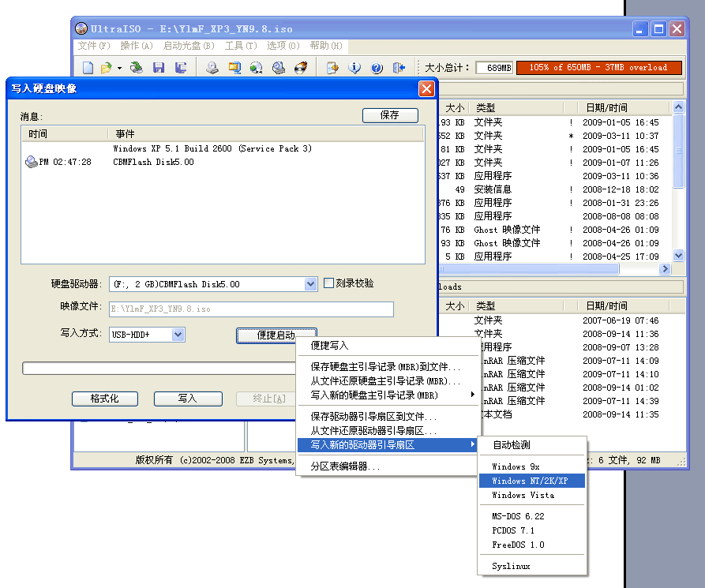This screenshot has width=705, height=588.
Task: Expand 写入新的硬盘主引导记录(MBR) submenu
Action: click(387, 395)
